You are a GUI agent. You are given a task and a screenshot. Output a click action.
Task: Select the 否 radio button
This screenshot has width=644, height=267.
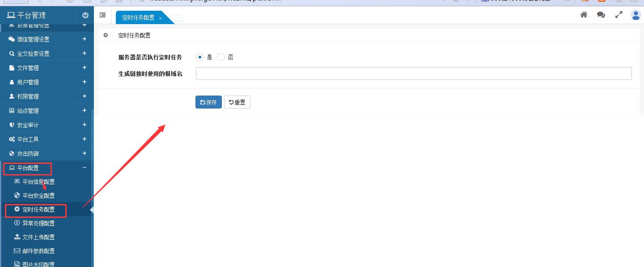pos(221,57)
